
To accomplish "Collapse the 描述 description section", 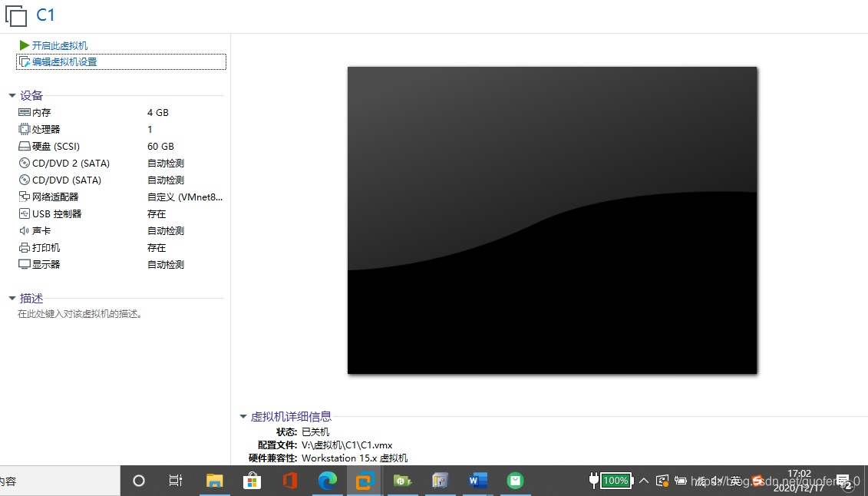I will (x=12, y=298).
